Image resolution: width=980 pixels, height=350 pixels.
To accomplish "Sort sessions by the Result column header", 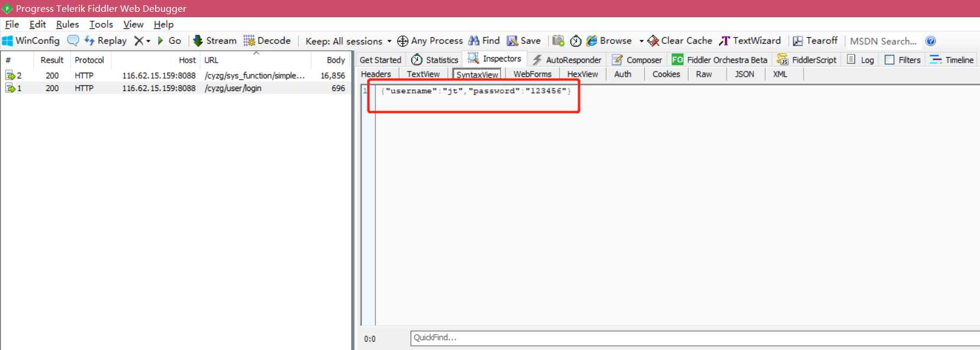I will 52,60.
